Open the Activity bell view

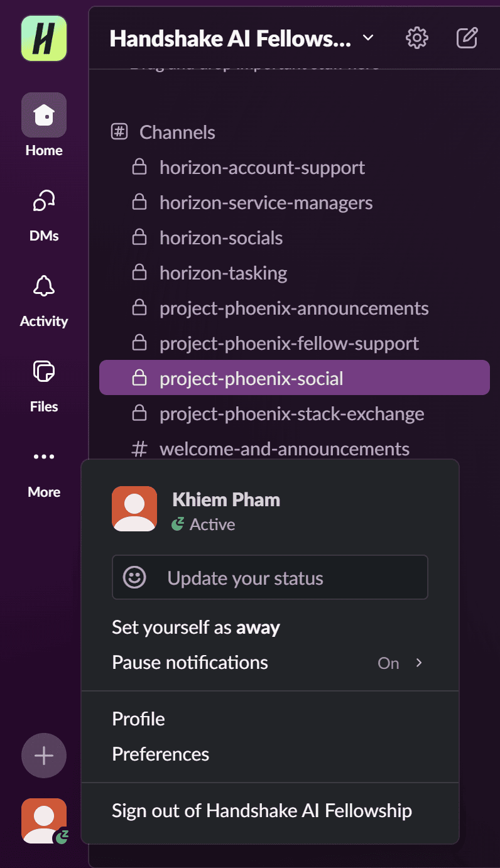[x=44, y=286]
